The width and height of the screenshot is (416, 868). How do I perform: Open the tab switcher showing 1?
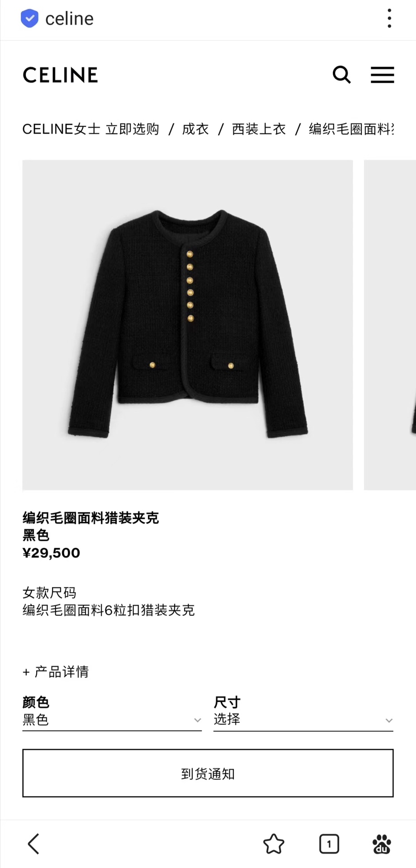[329, 844]
